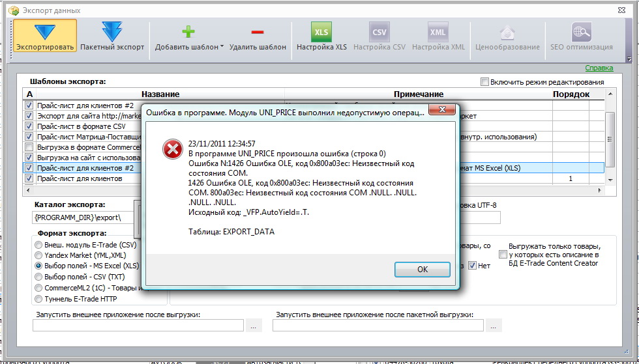The width and height of the screenshot is (639, 364).
Task: Select Выбор полей - CSV (TXT) format
Action: click(38, 277)
